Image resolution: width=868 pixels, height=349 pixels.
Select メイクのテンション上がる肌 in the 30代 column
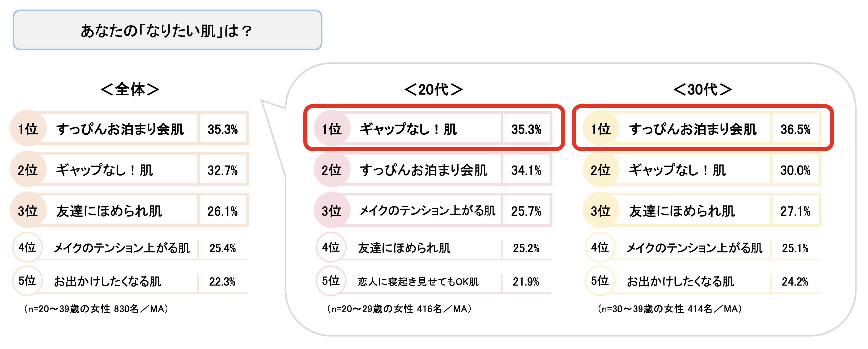pyautogui.click(x=694, y=248)
